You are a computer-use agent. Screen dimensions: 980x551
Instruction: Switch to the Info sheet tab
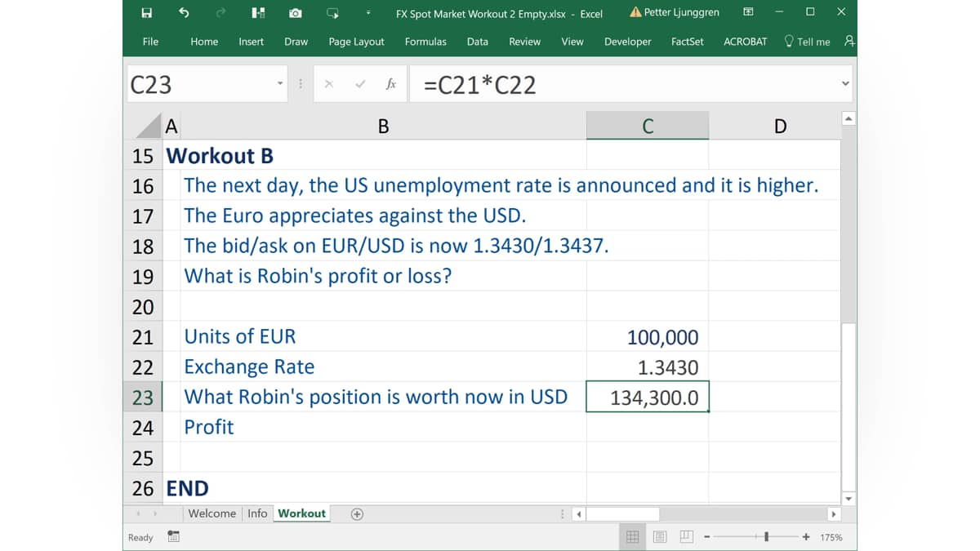[257, 513]
